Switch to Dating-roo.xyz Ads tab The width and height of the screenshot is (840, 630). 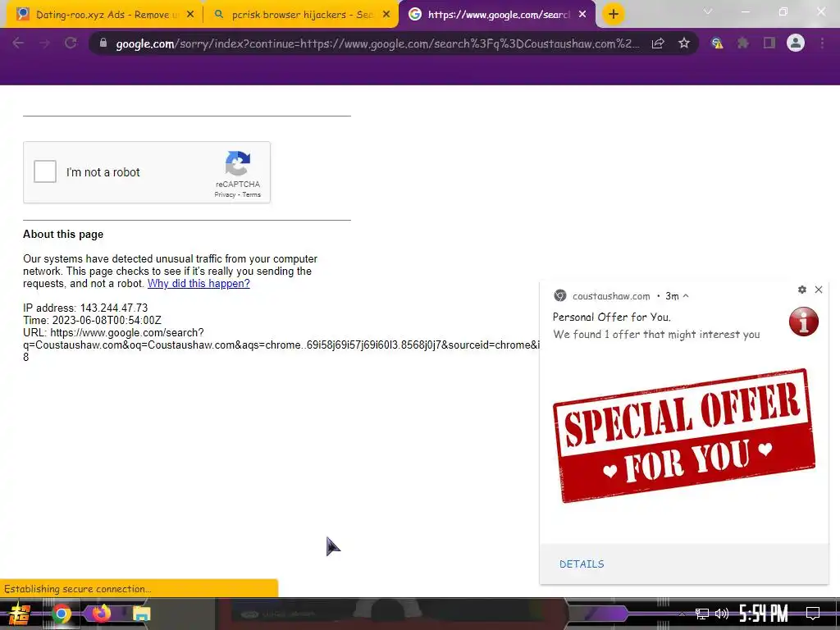106,15
